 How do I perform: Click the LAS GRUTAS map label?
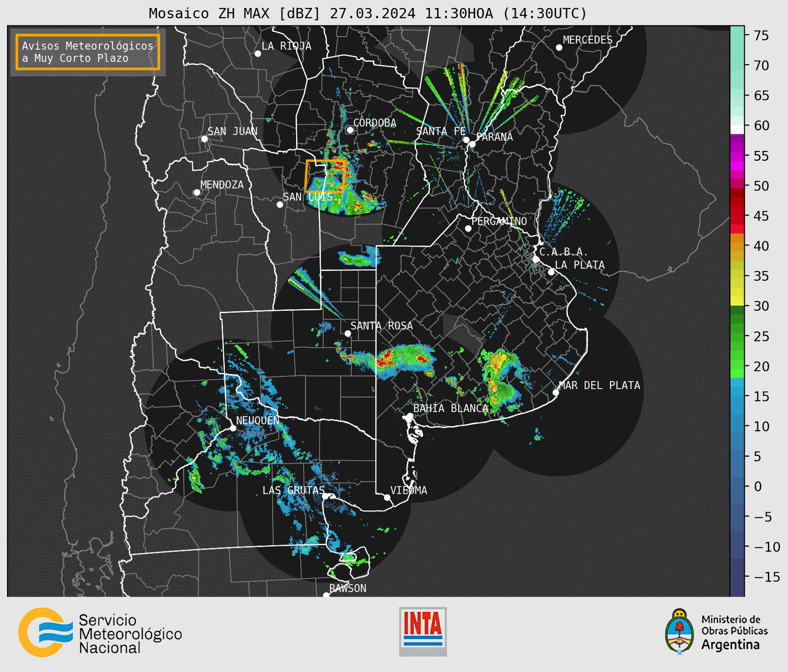click(293, 490)
